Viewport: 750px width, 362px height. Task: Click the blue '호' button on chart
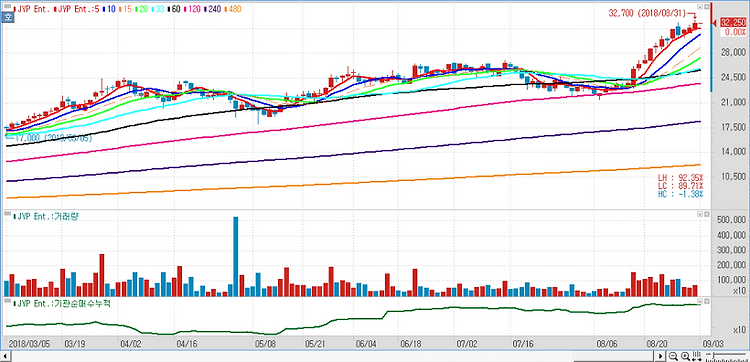tap(7, 18)
